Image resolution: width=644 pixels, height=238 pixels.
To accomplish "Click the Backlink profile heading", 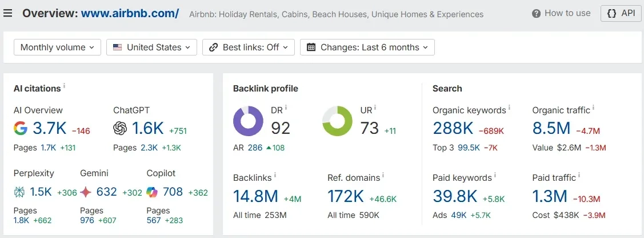I will [x=265, y=88].
